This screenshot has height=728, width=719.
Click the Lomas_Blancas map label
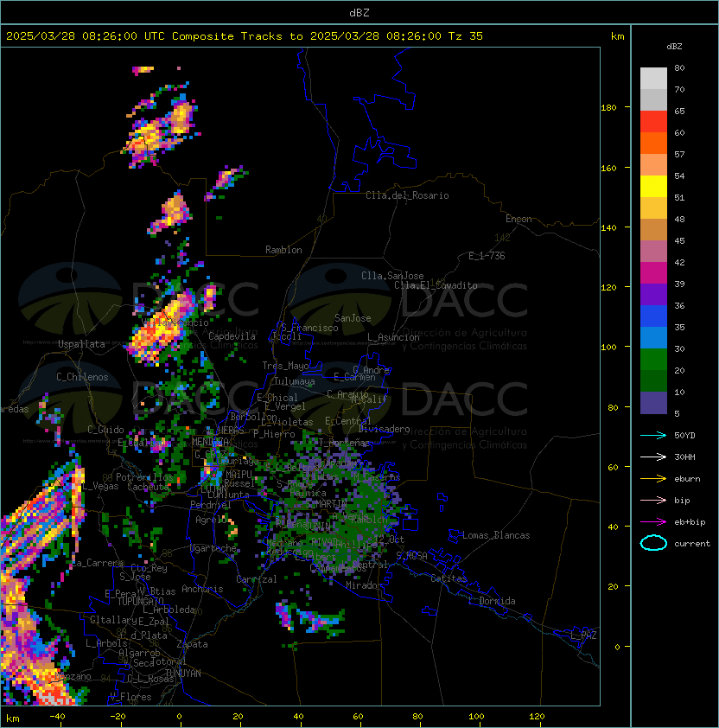[x=496, y=535]
